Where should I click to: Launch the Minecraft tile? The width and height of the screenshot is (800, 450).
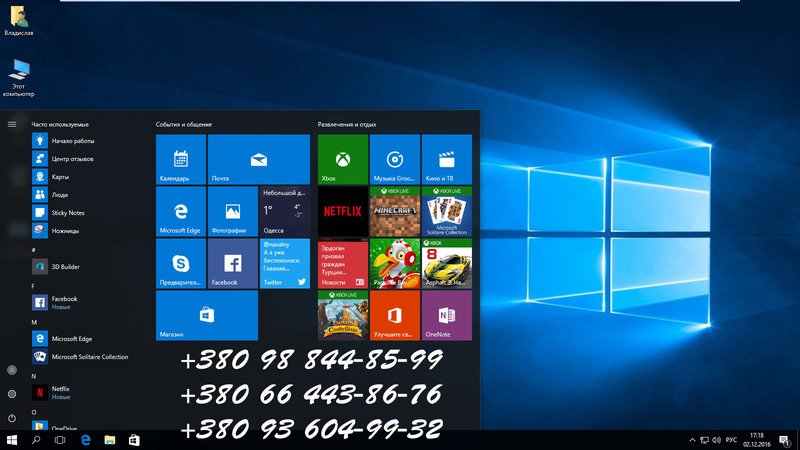(395, 211)
